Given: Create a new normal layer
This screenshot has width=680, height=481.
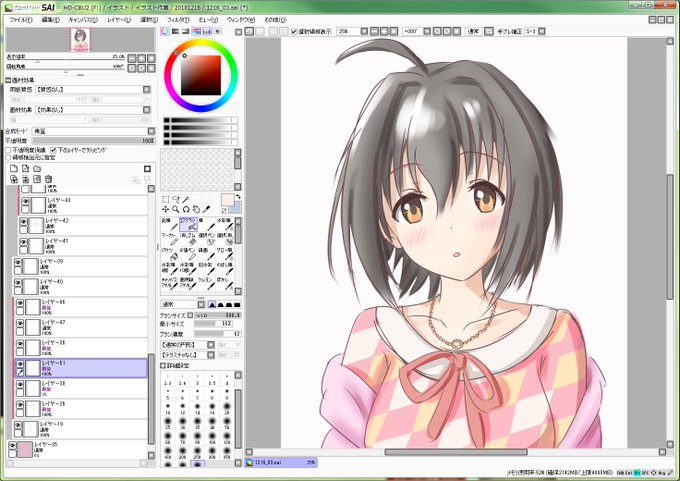Looking at the screenshot, I should [14, 168].
